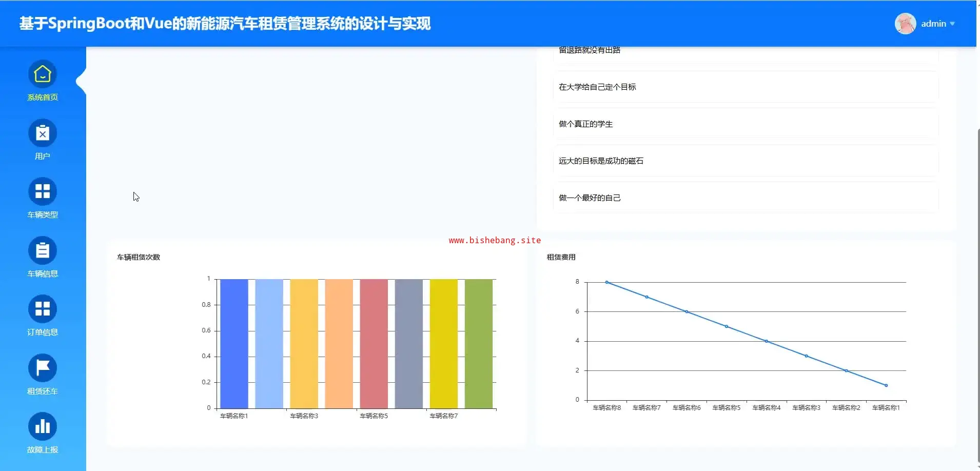The width and height of the screenshot is (980, 471).
Task: Select the 用户 menu label
Action: (x=43, y=156)
